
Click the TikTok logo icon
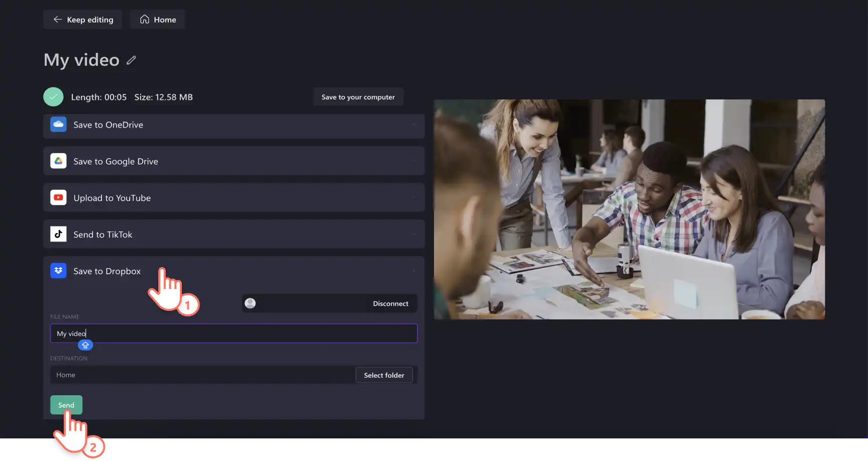pos(58,234)
